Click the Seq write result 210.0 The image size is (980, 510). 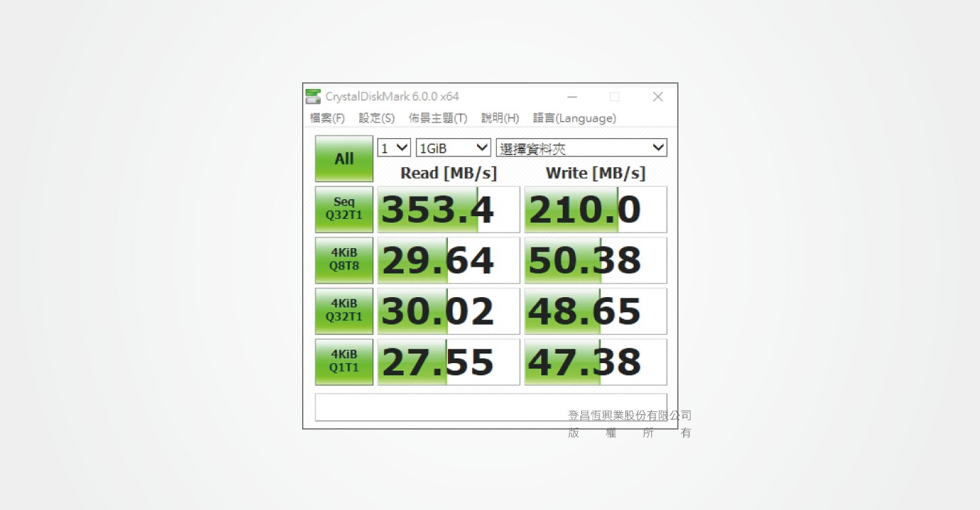[595, 209]
